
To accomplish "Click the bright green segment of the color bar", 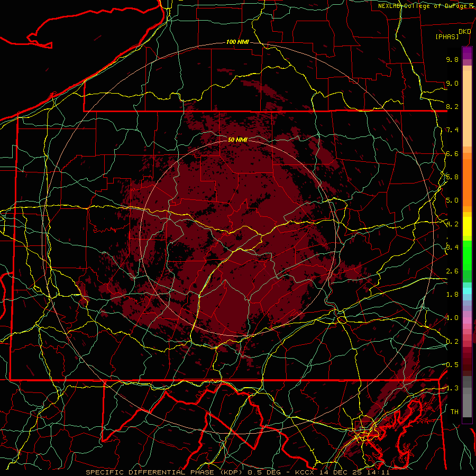I will (467, 255).
